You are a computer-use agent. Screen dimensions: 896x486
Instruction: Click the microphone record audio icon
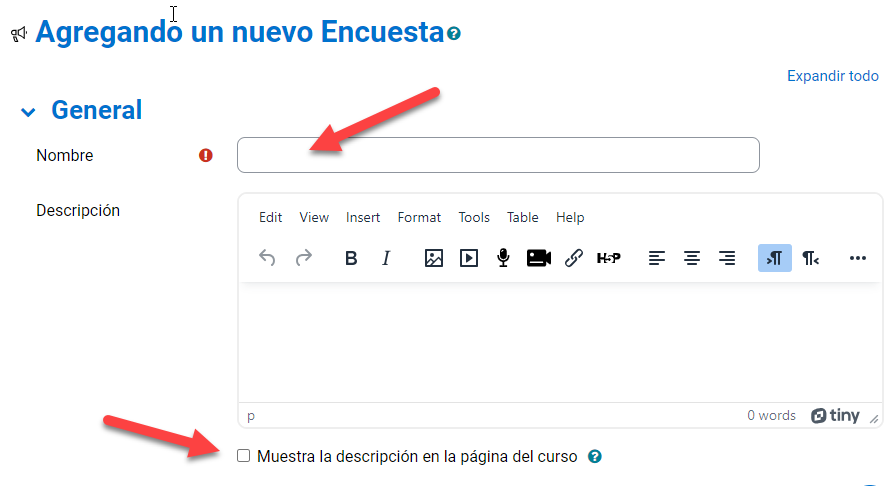point(503,258)
